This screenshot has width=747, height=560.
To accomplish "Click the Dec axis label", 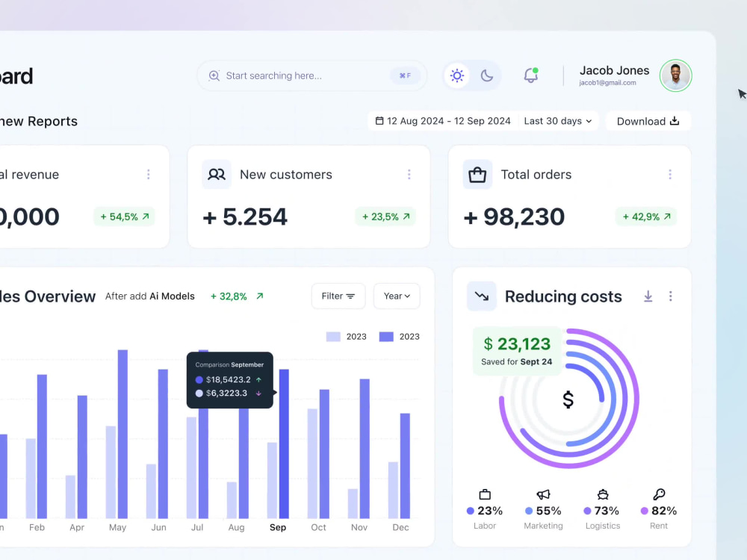I will coord(400,527).
